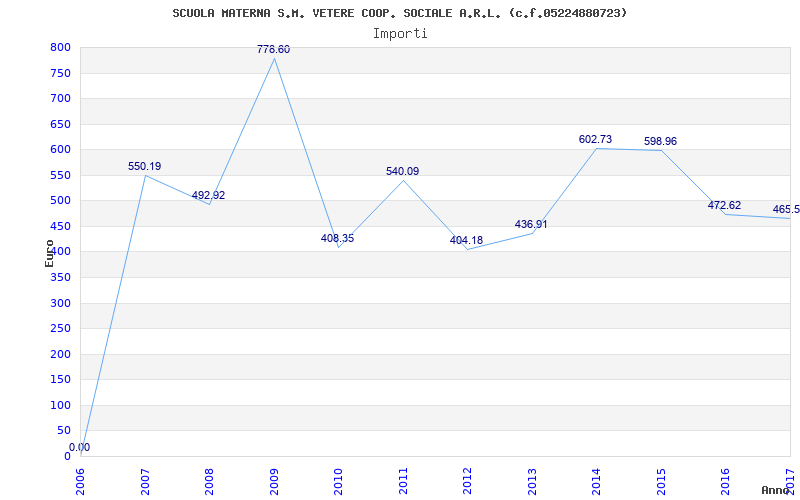Select the 500 y-axis tick label
The image size is (800, 500).
tap(60, 201)
